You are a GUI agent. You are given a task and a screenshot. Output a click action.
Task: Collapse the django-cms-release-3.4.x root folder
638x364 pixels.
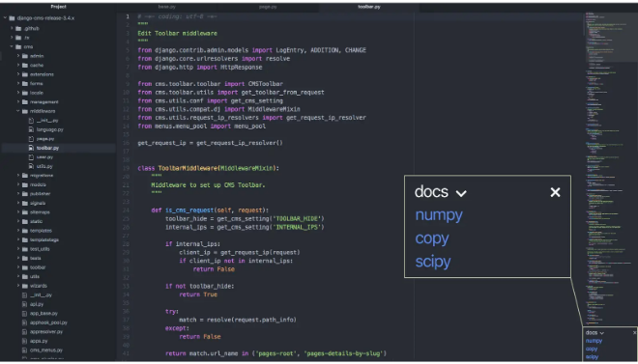pyautogui.click(x=5, y=18)
